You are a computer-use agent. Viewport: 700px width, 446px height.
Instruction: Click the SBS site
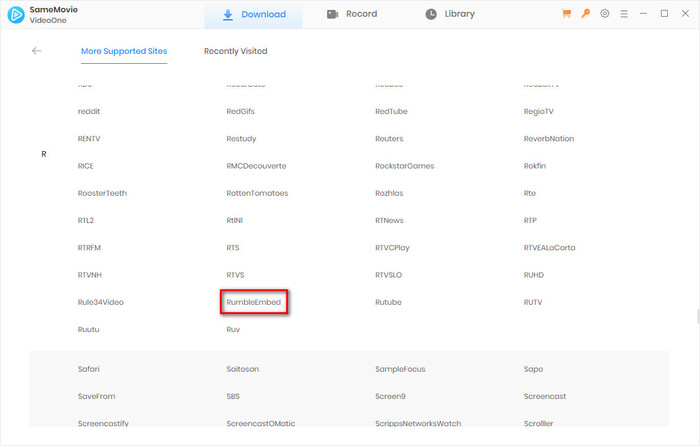click(x=233, y=396)
